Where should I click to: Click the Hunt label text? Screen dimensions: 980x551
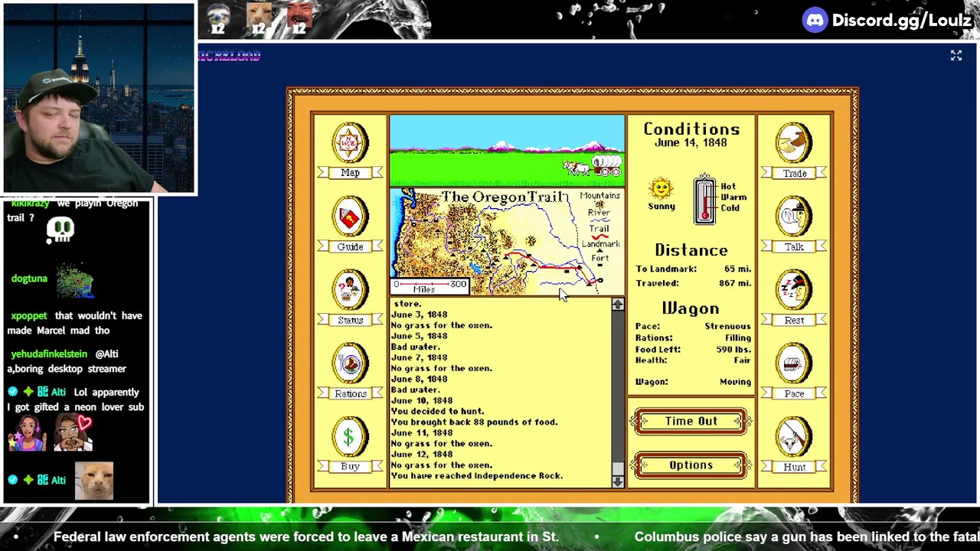[x=794, y=467]
